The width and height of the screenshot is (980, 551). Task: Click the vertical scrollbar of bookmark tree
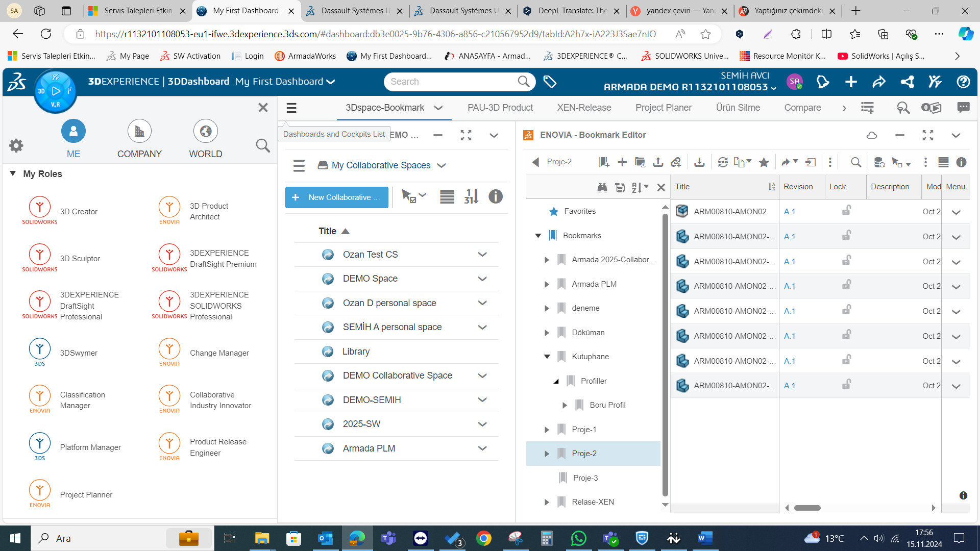point(665,355)
